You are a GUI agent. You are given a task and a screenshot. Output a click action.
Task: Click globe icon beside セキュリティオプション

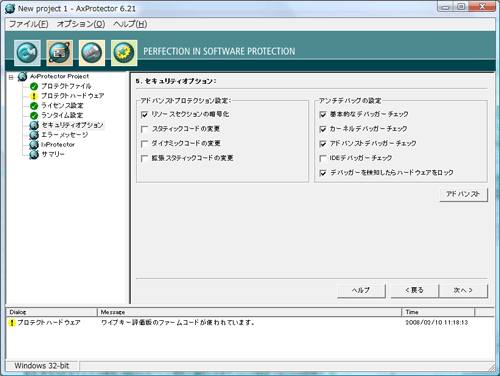point(34,126)
